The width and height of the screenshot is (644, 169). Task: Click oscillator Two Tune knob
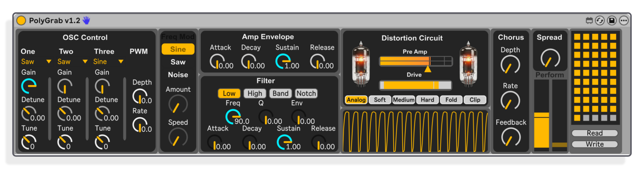(65, 142)
